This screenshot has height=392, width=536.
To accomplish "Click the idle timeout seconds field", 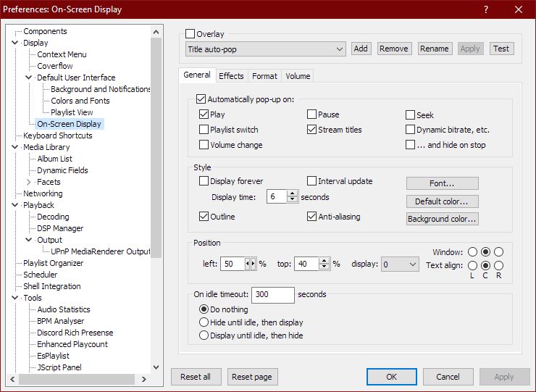I will coord(273,295).
